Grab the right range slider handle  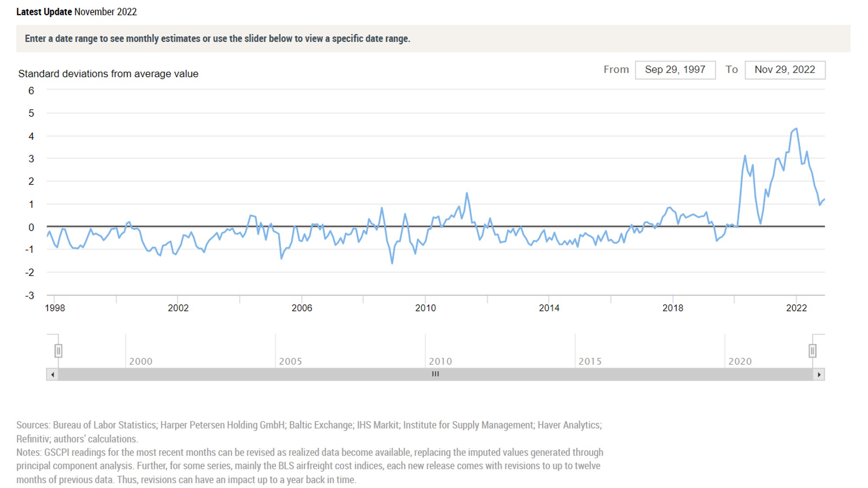[812, 350]
